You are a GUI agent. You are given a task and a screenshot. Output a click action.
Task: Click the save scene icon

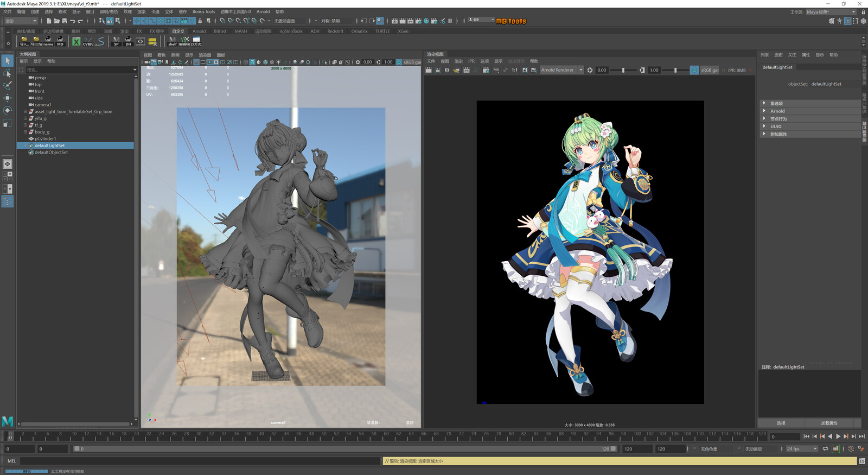point(64,21)
